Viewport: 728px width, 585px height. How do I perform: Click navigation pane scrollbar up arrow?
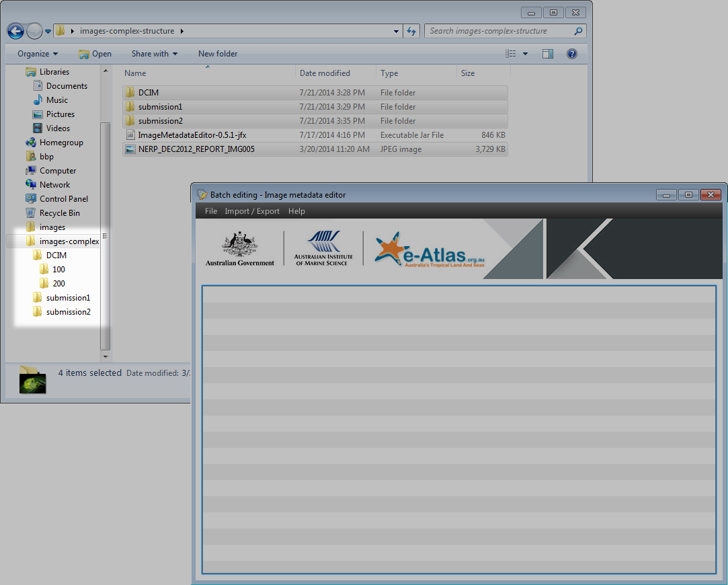click(106, 71)
